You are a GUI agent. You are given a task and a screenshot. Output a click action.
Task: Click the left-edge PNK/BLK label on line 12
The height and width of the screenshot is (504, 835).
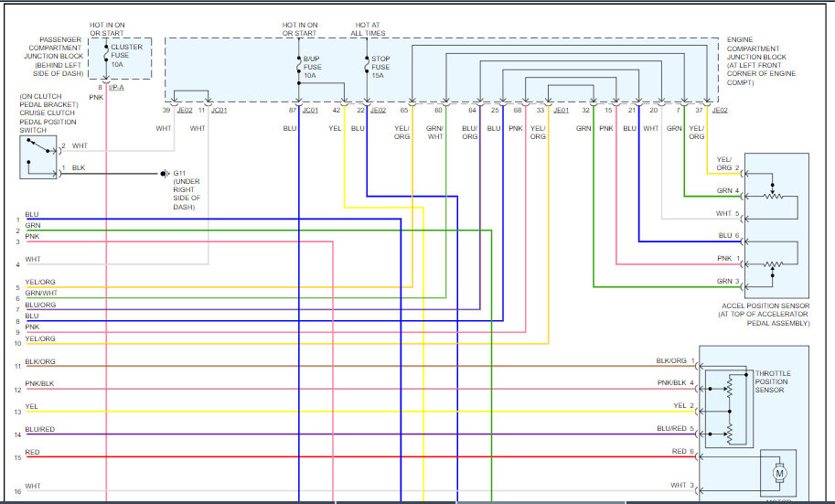(x=39, y=383)
